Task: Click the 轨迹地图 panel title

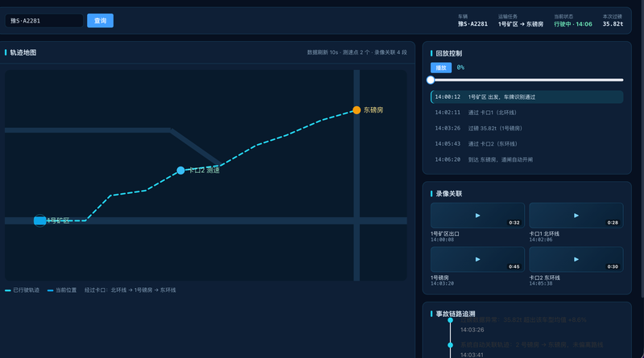Action: pos(23,52)
